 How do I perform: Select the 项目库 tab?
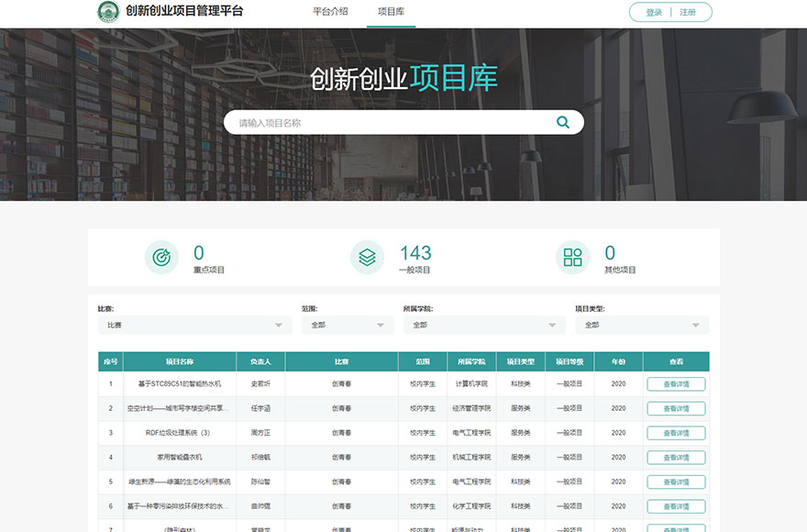pos(391,12)
